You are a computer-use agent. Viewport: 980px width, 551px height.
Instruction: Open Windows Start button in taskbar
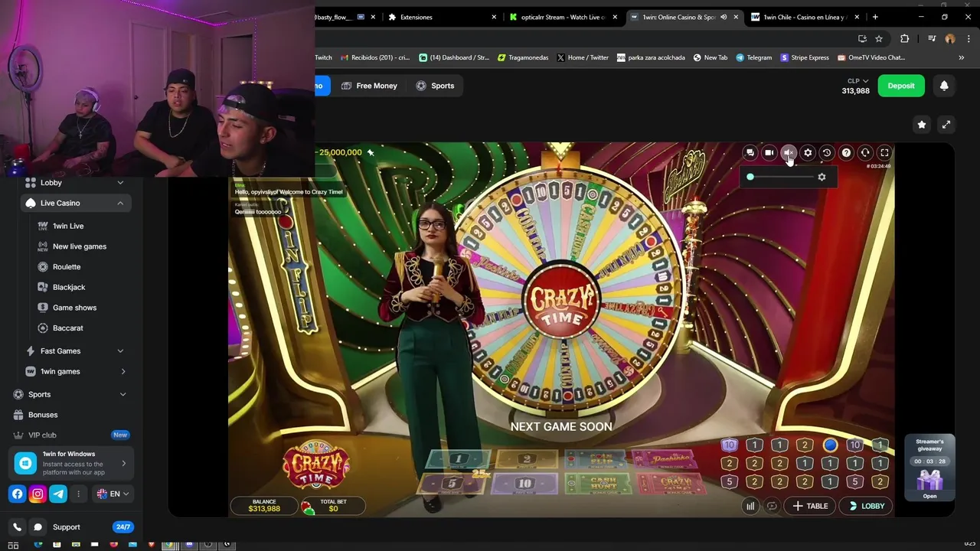pyautogui.click(x=13, y=545)
